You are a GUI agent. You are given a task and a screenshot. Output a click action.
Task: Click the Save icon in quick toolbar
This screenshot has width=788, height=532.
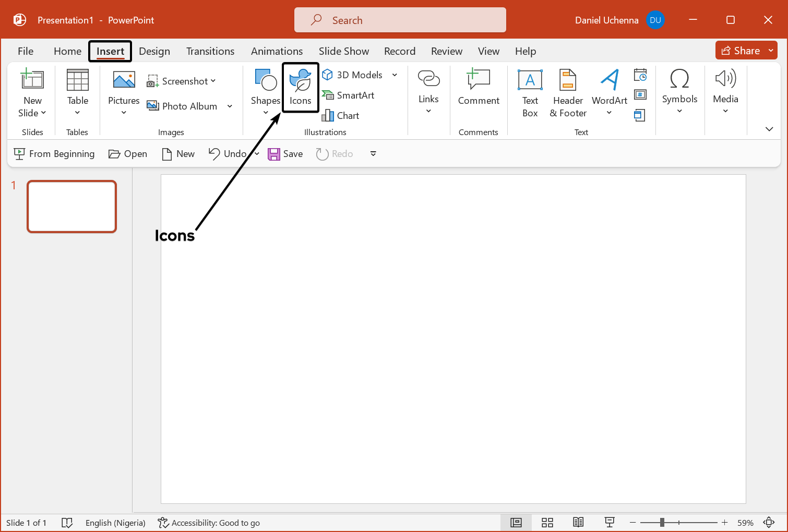click(274, 154)
